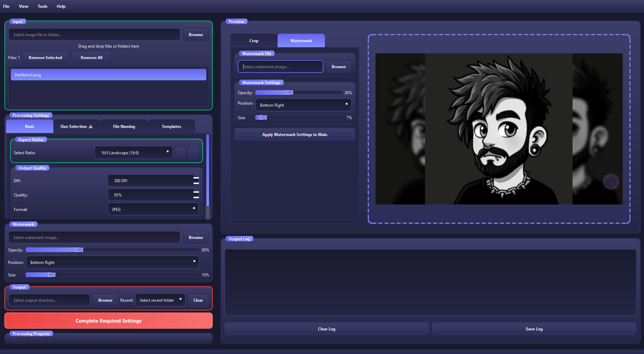This screenshot has width=644, height=354.
Task: Click second orientation button beside the ratio dropdown
Action: (x=193, y=153)
